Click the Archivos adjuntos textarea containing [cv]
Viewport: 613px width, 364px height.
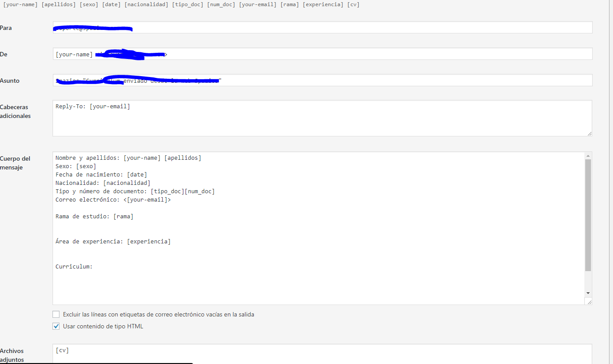pyautogui.click(x=322, y=354)
